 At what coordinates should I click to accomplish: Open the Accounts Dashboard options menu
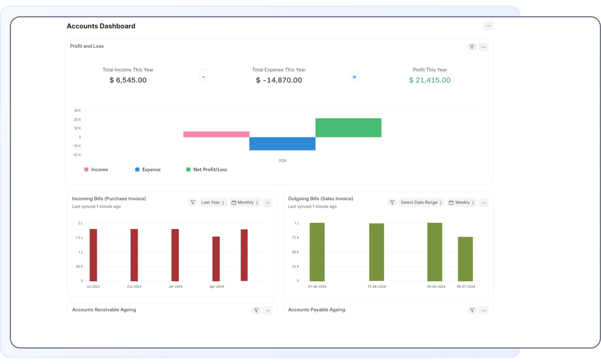(488, 26)
